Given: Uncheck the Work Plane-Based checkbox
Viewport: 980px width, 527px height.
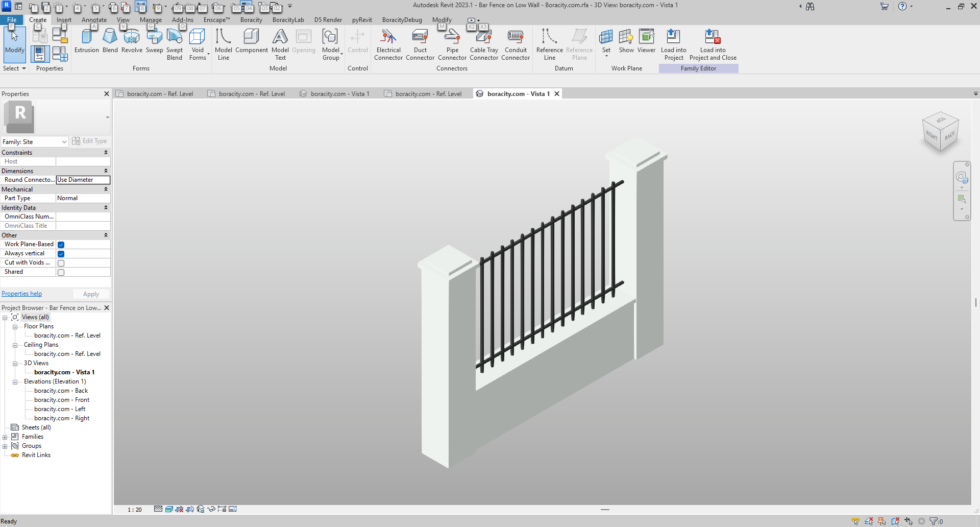Looking at the screenshot, I should (61, 245).
